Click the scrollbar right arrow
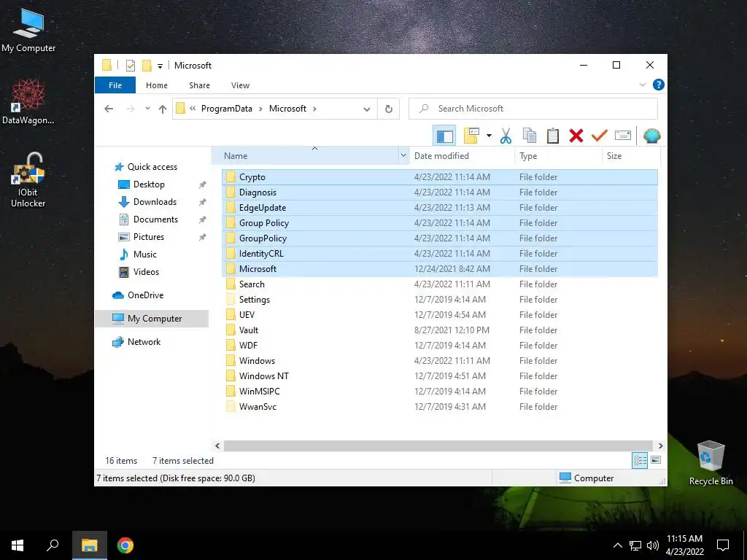Screen dimensions: 747x560 660,446
